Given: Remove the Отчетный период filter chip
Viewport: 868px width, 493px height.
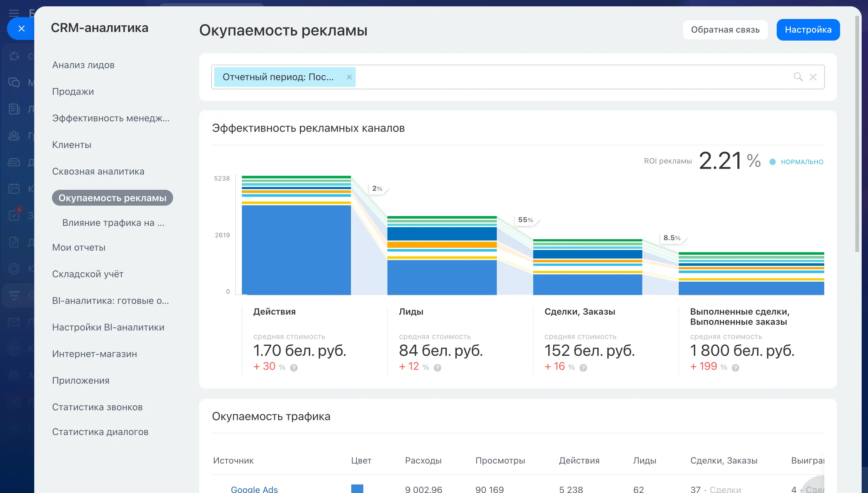Looking at the screenshot, I should [x=349, y=77].
